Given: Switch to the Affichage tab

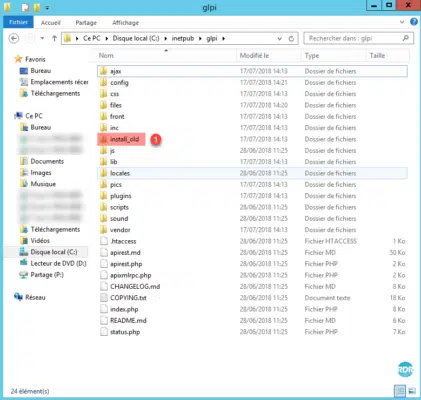Looking at the screenshot, I should point(125,23).
